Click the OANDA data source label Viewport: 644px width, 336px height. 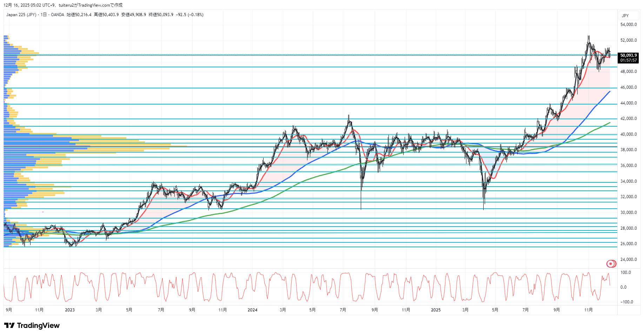point(58,15)
